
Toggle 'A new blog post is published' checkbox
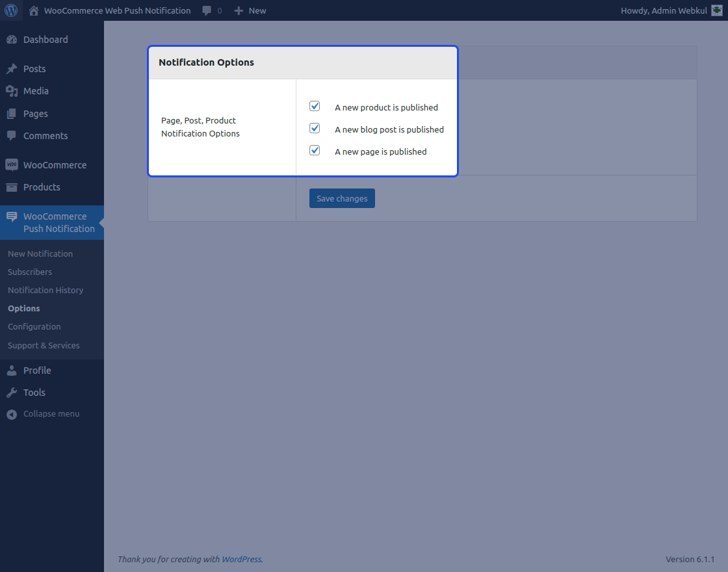pyautogui.click(x=315, y=128)
